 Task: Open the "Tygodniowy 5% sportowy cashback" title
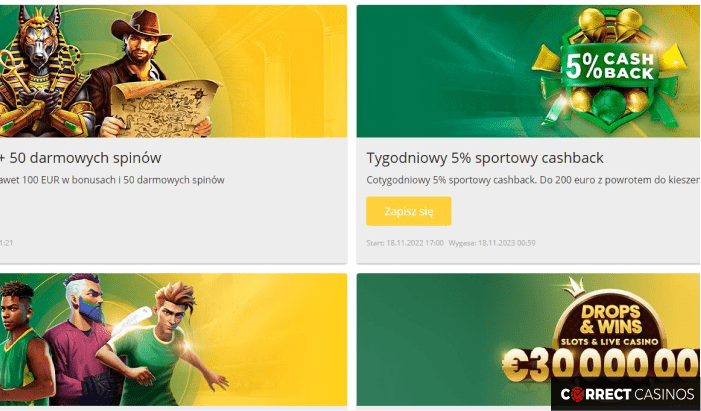click(x=485, y=158)
